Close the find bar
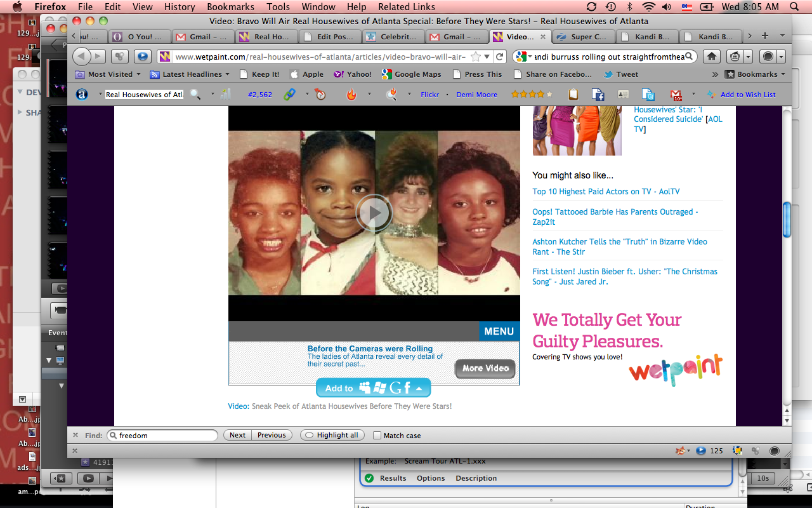 tap(75, 435)
